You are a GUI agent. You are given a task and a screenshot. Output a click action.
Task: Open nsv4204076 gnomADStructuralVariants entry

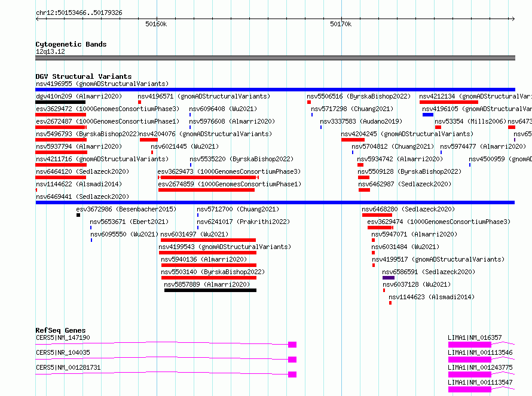(206, 134)
